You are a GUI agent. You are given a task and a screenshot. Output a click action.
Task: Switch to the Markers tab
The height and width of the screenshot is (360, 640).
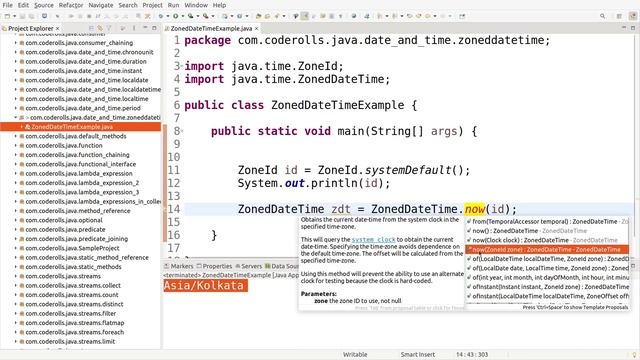click(179, 266)
